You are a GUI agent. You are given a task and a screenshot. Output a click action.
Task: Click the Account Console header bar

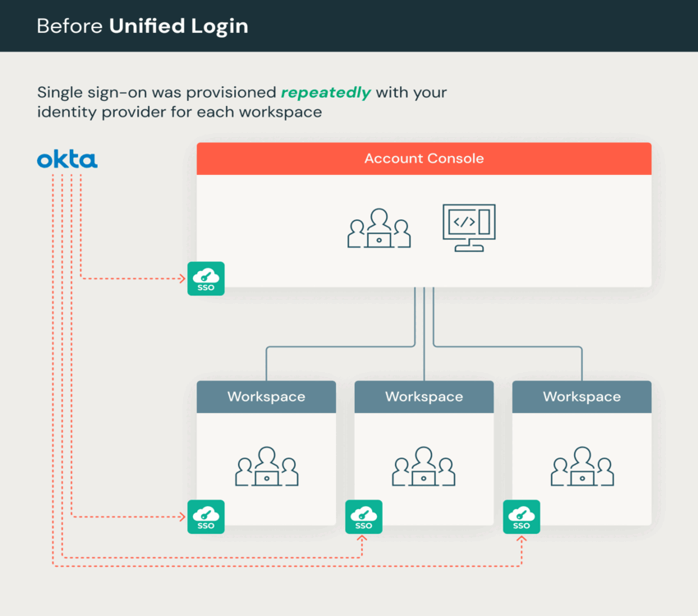[423, 158]
